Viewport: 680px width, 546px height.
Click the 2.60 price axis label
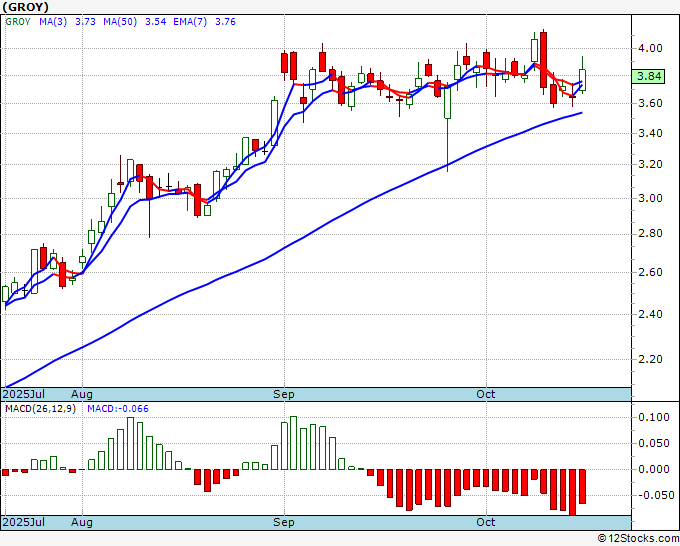[650, 272]
